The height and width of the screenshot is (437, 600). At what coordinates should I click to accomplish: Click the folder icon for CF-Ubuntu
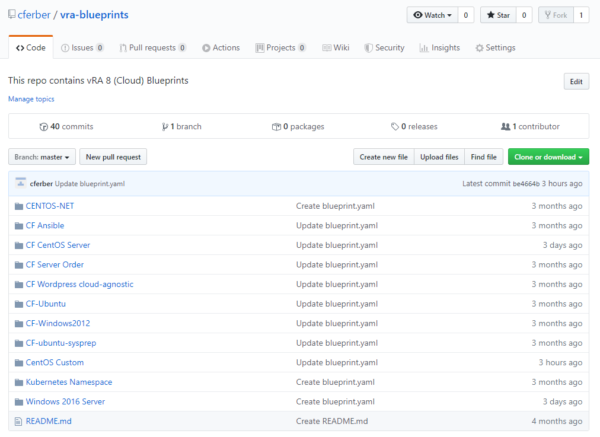tap(19, 304)
